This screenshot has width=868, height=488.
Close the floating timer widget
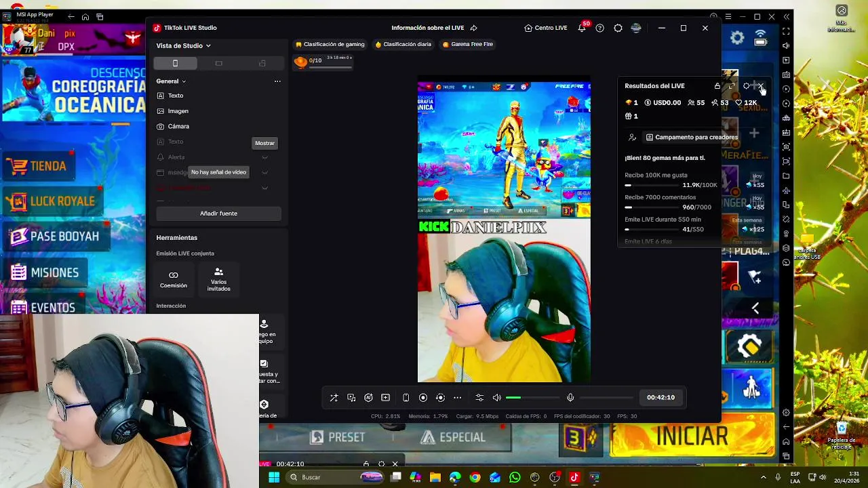[x=395, y=464]
